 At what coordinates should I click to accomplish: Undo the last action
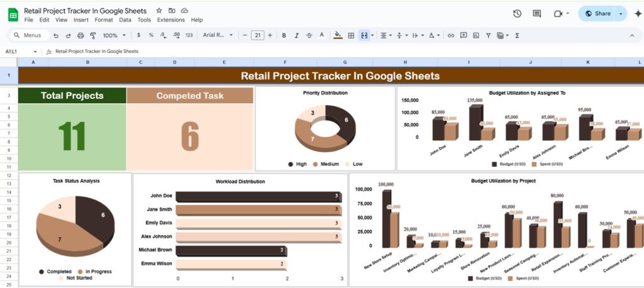pos(56,36)
